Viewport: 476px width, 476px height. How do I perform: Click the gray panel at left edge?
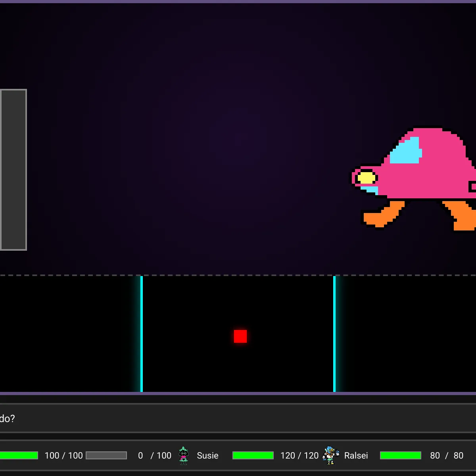[13, 170]
